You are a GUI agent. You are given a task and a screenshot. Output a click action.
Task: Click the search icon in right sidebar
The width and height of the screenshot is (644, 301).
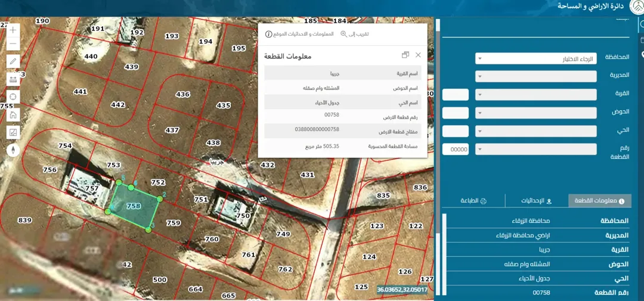click(x=642, y=24)
